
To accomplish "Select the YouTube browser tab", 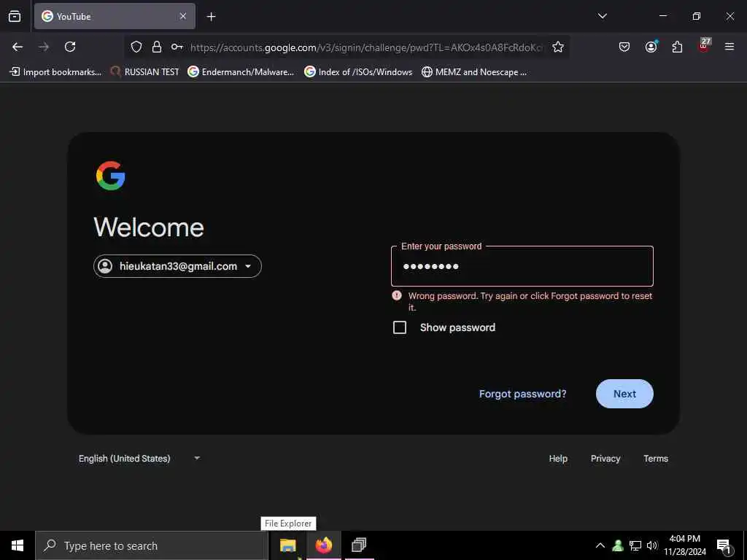I will pos(115,16).
